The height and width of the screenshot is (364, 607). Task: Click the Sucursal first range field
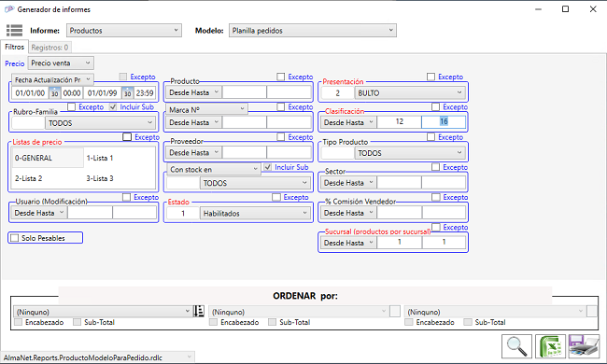(399, 242)
